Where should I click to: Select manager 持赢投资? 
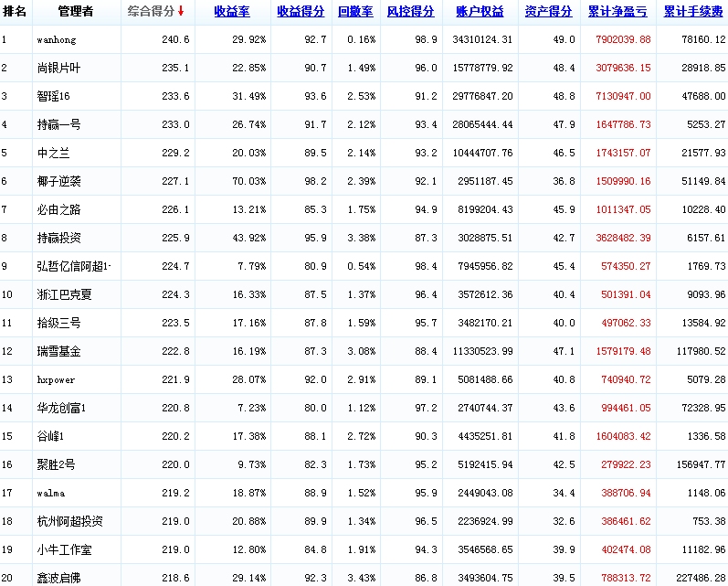point(58,238)
